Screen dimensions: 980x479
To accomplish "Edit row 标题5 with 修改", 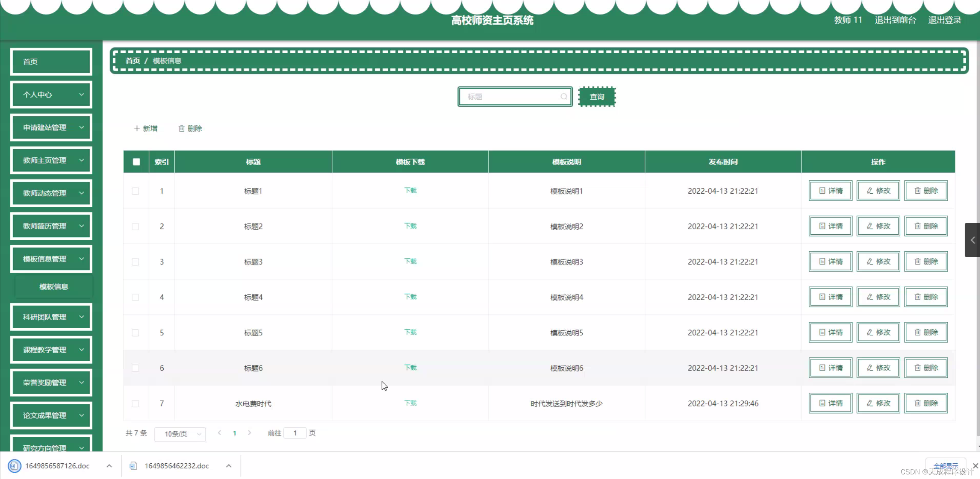I will coord(878,332).
